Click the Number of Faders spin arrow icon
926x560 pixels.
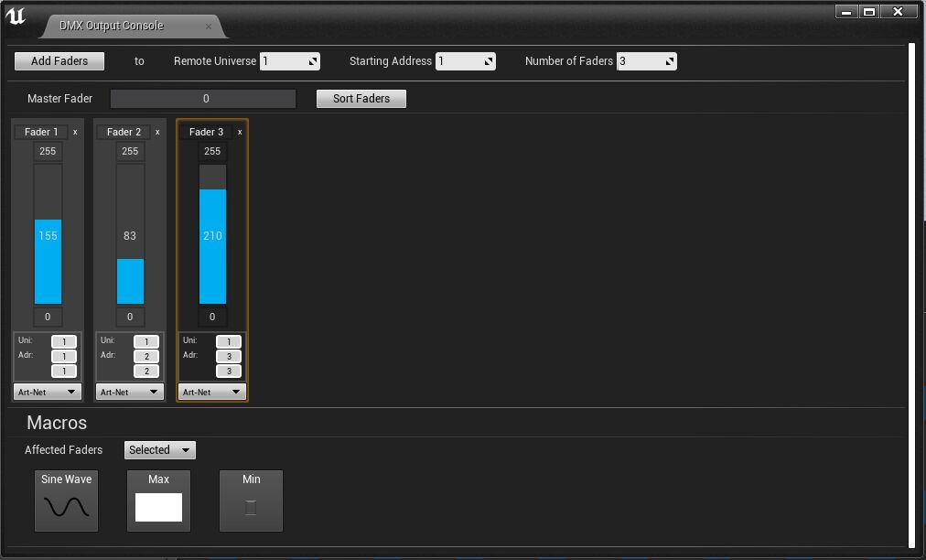click(671, 60)
